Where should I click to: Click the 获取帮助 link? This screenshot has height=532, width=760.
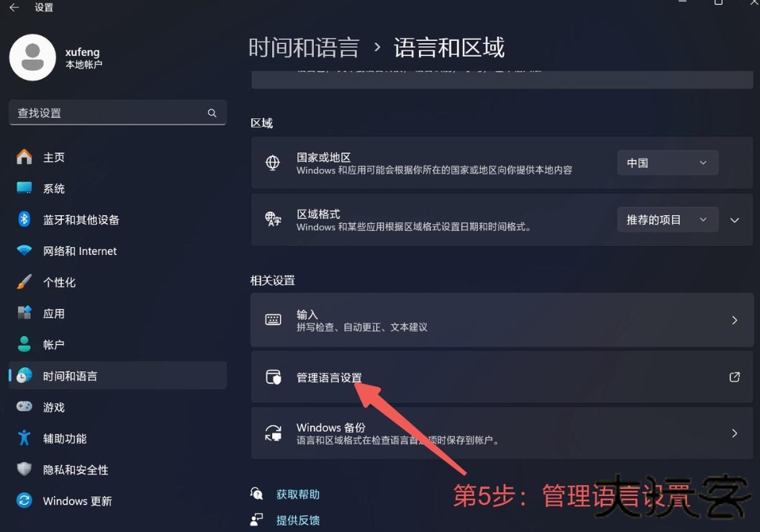(x=298, y=494)
